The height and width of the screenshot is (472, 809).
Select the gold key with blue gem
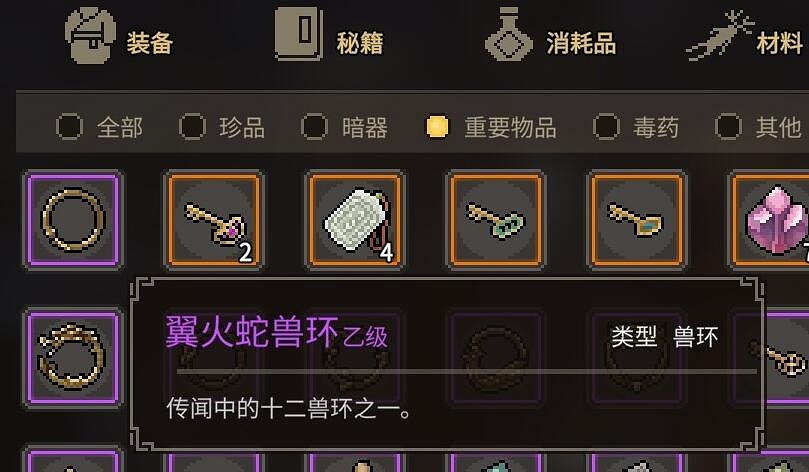tap(637, 220)
